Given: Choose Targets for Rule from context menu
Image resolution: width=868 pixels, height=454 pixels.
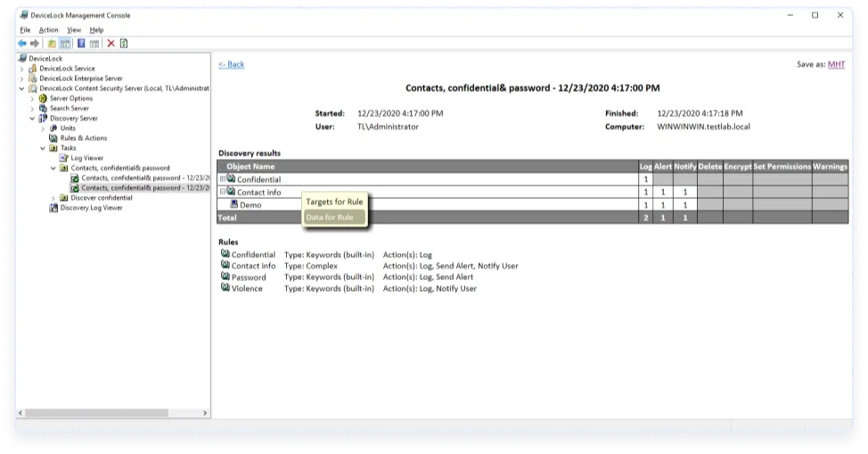Looking at the screenshot, I should click(334, 202).
